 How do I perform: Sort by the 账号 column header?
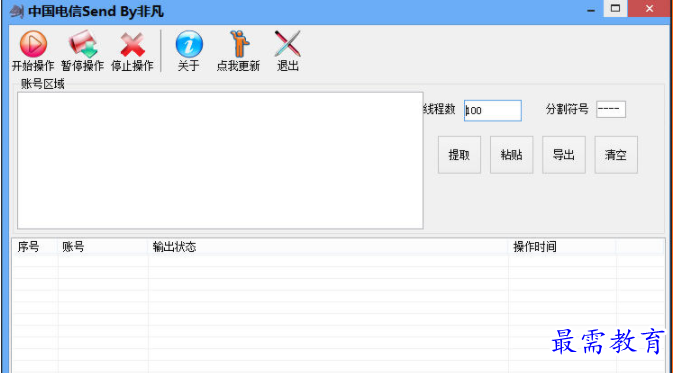[x=103, y=247]
